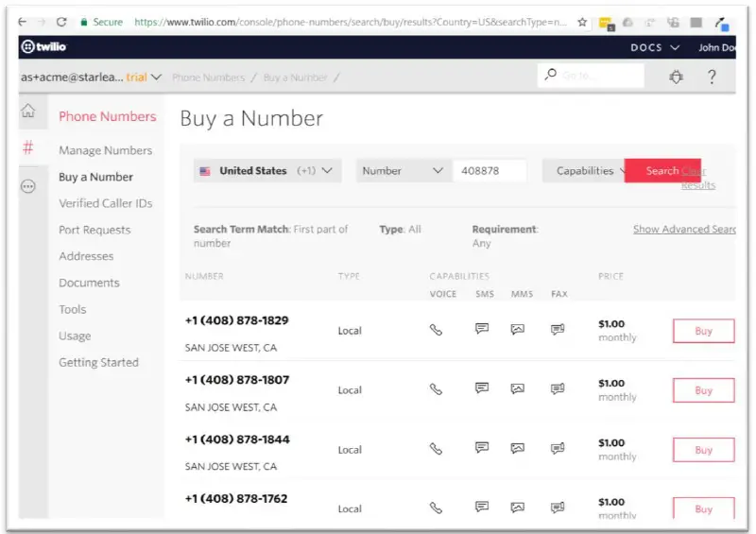Click the search magnifier icon
756x534 pixels.
551,75
